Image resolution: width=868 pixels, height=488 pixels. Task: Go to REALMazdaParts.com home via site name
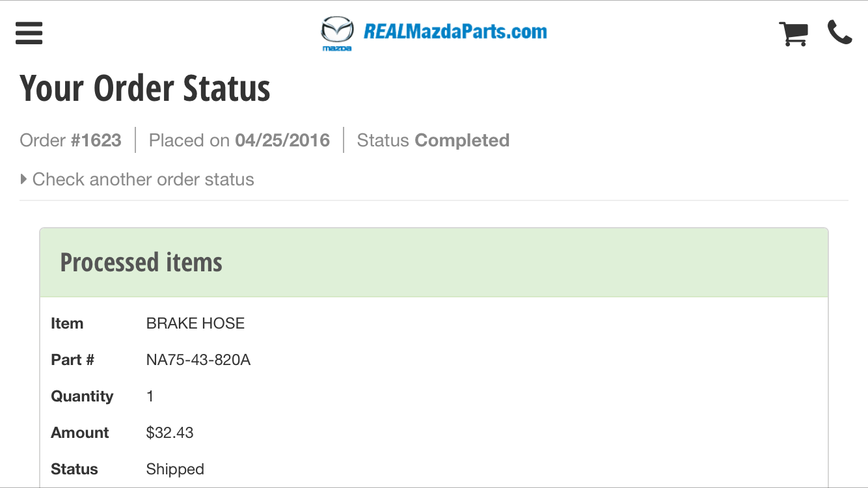[x=455, y=31]
